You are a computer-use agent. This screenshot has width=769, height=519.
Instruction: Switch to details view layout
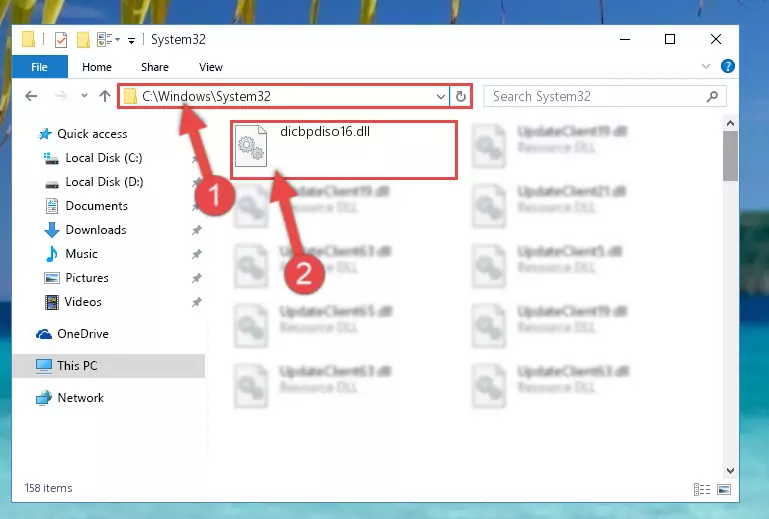point(702,489)
